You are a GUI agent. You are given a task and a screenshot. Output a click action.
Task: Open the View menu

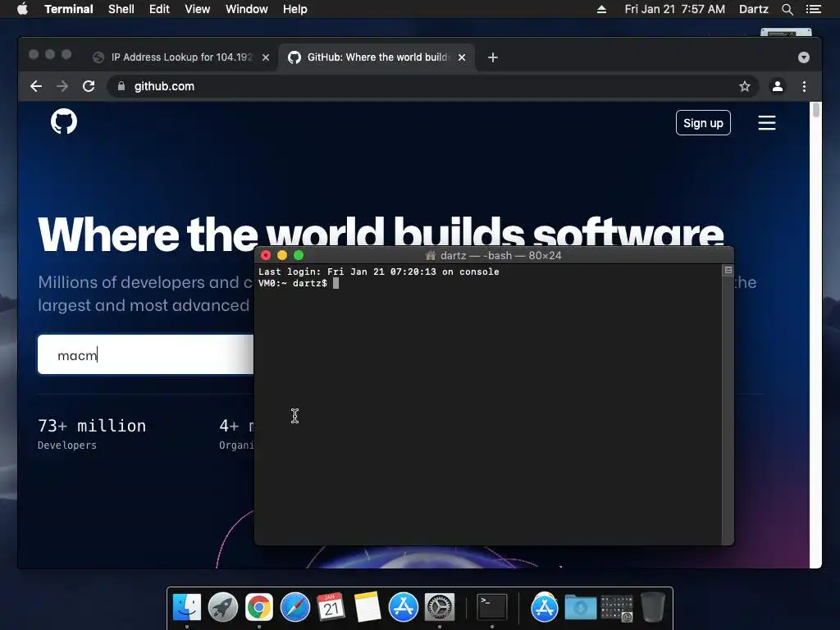197,9
